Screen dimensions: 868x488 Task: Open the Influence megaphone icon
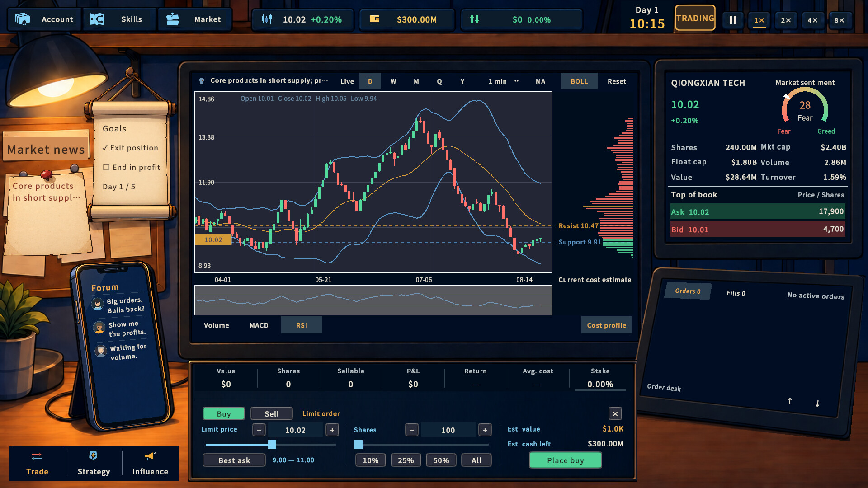click(150, 456)
